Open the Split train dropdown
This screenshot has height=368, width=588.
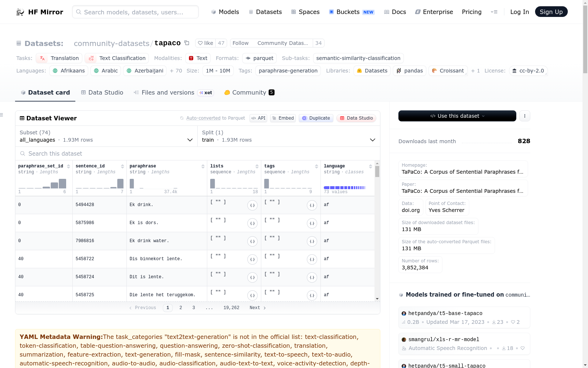pyautogui.click(x=289, y=136)
